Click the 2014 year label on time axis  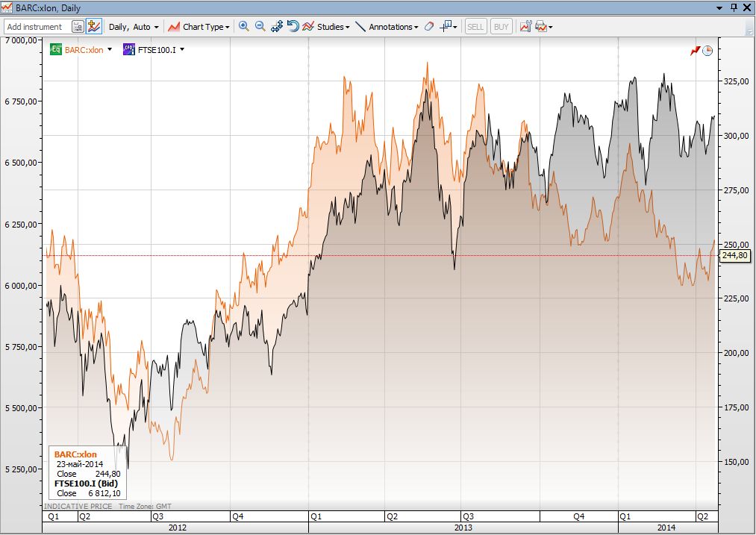coord(666,528)
